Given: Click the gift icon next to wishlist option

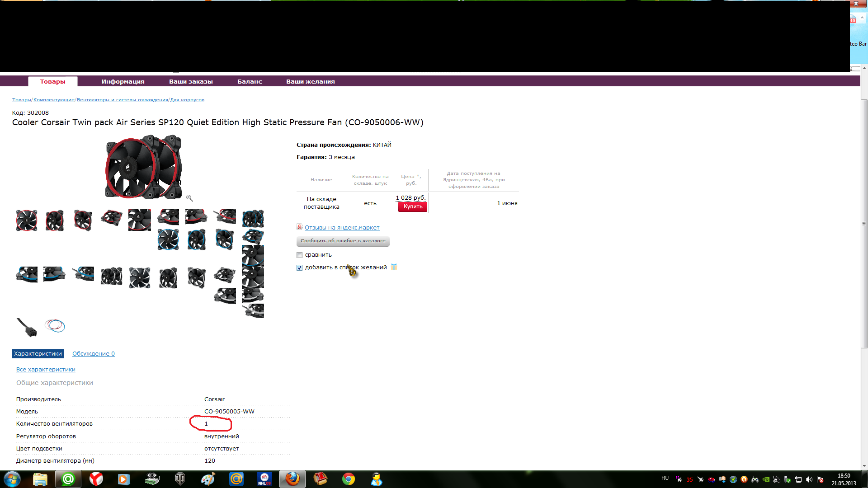Looking at the screenshot, I should (394, 267).
